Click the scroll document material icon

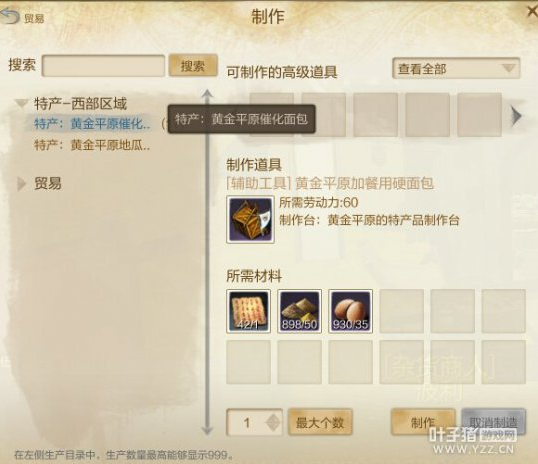(248, 311)
